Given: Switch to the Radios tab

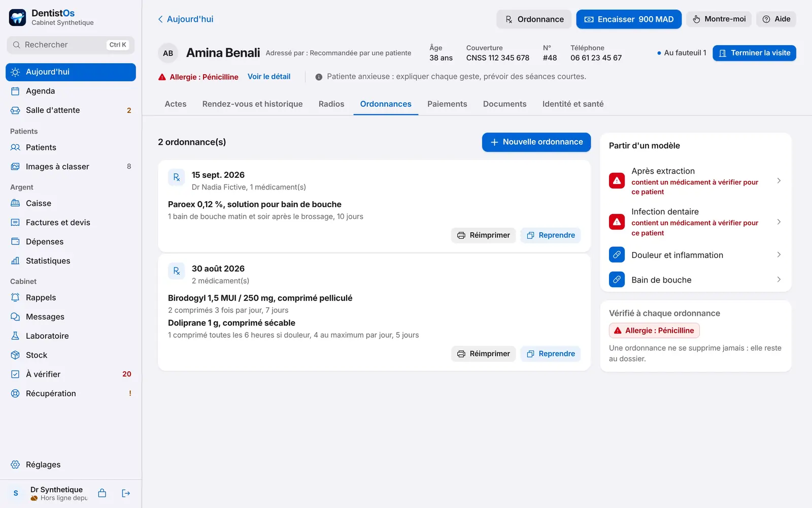Looking at the screenshot, I should 331,104.
